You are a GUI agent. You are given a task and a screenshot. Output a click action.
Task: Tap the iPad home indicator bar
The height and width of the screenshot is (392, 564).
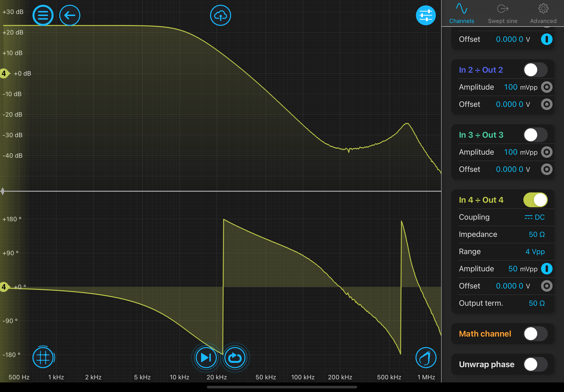click(x=282, y=387)
